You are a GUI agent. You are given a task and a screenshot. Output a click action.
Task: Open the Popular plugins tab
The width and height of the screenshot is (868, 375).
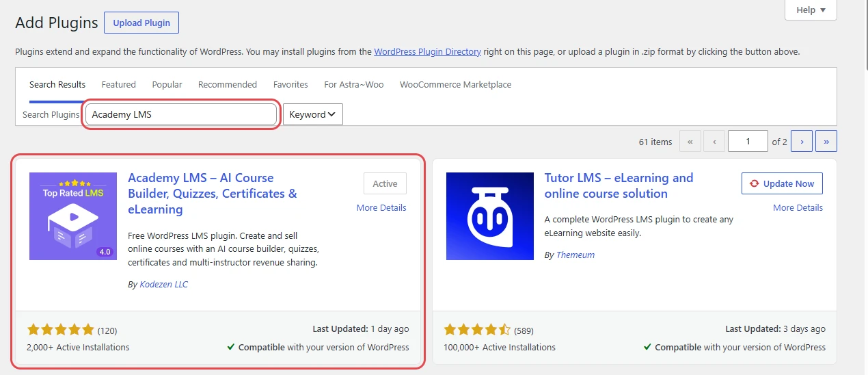pyautogui.click(x=167, y=85)
